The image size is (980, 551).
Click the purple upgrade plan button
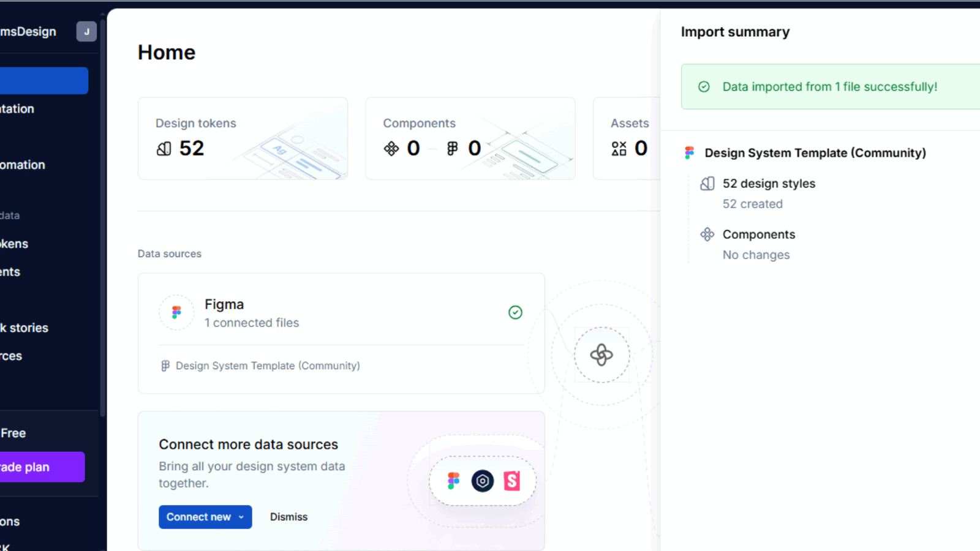point(40,467)
